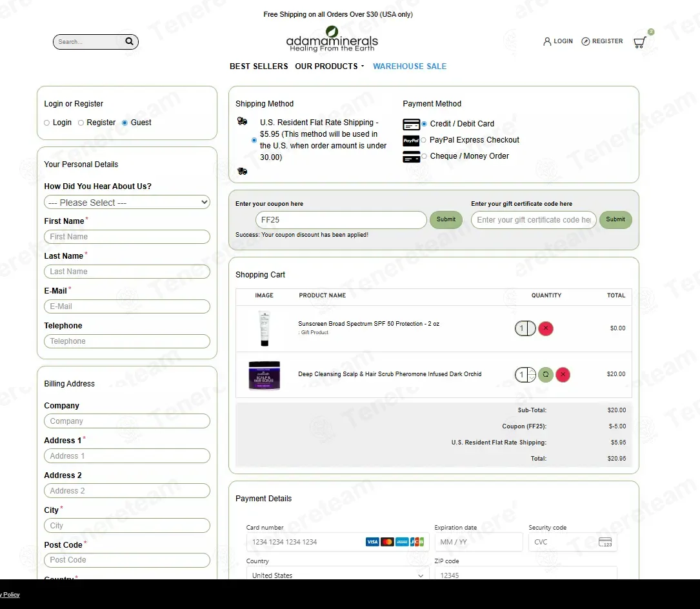Click the CVC card hint icon
The height and width of the screenshot is (609, 700).
pyautogui.click(x=605, y=542)
